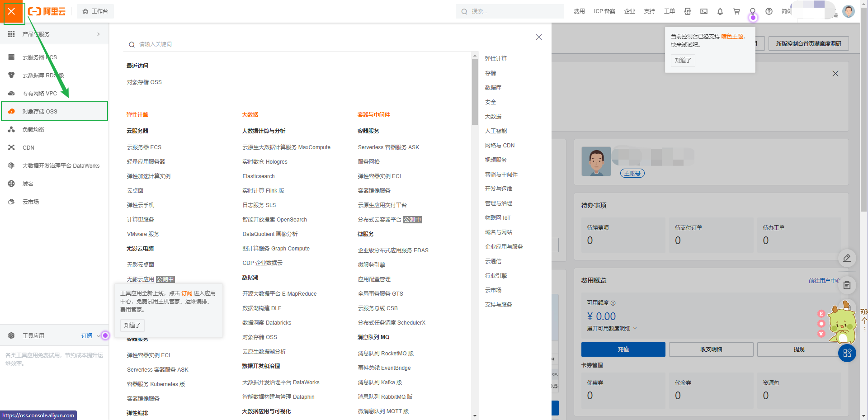
Task: Open the notifications bell icon
Action: (x=720, y=11)
